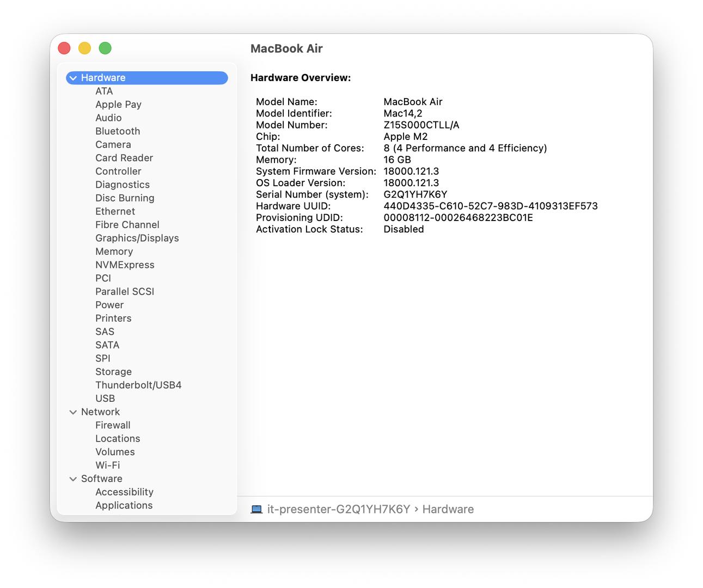Show Volumes under Network

[115, 452]
